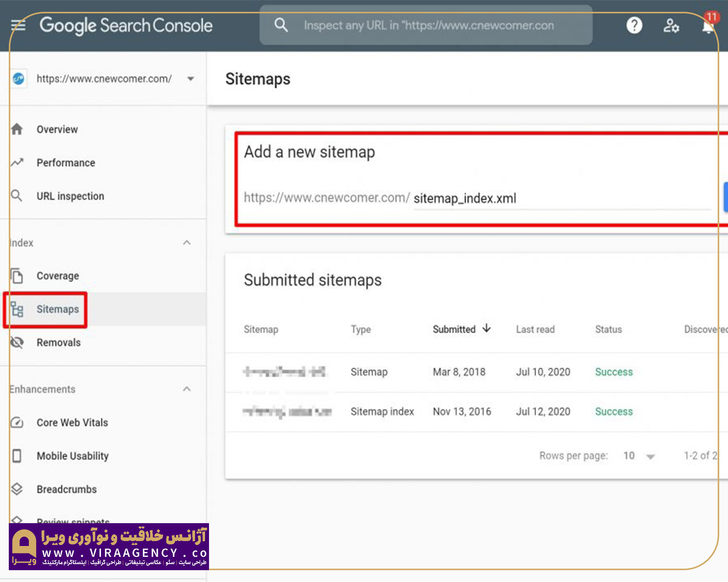This screenshot has height=582, width=728.
Task: Click the Jul 10, 2020 last read date
Action: pyautogui.click(x=543, y=372)
